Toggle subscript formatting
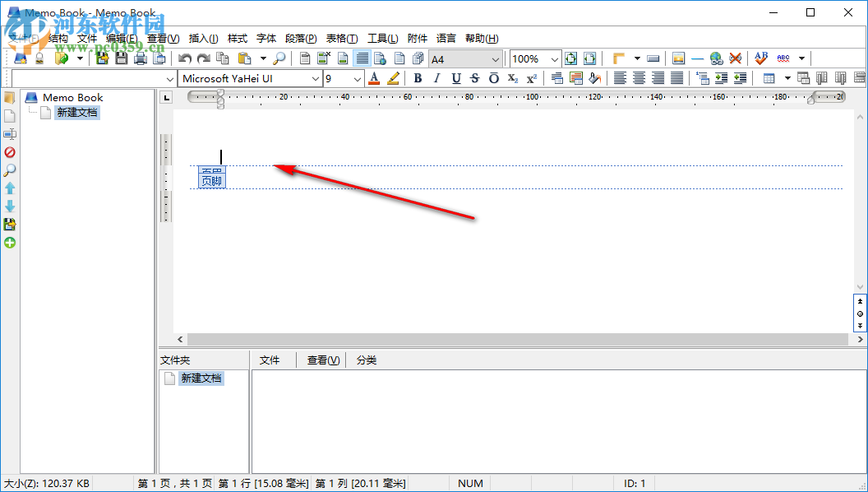 513,78
